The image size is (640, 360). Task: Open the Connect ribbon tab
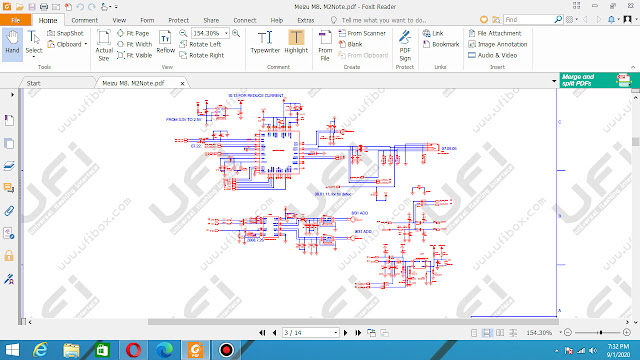244,20
